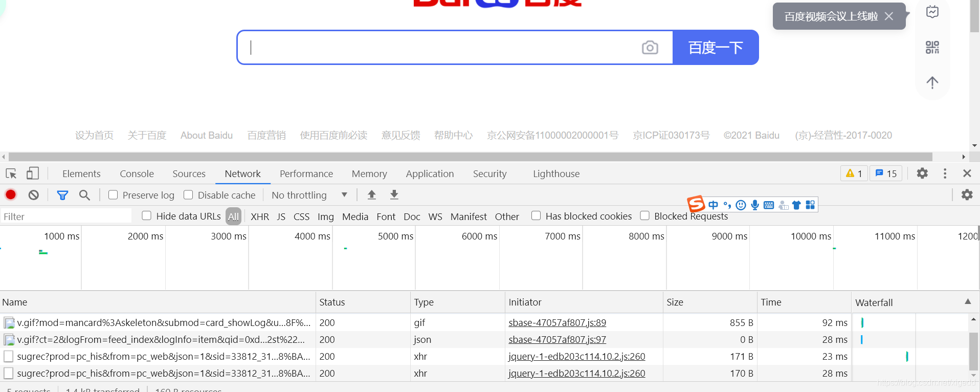Open the Sogou skin shirt icon
The image size is (980, 392).
click(x=796, y=205)
